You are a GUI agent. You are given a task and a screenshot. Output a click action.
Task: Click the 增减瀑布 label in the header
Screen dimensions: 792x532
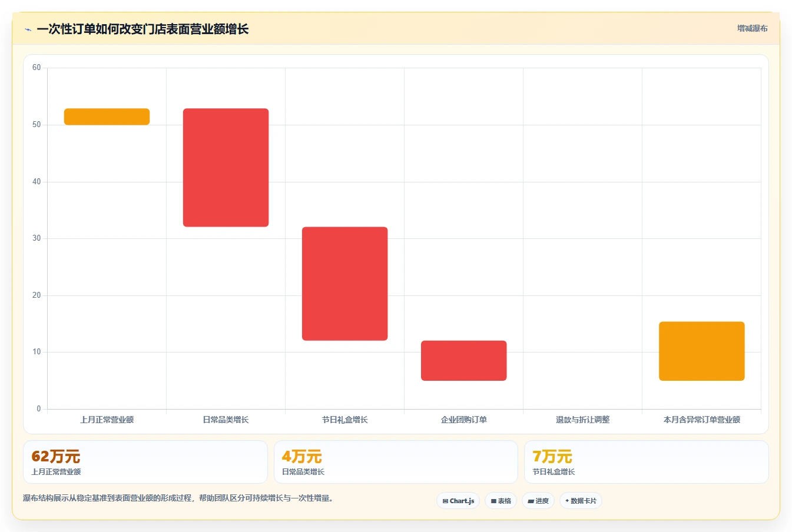pyautogui.click(x=752, y=28)
